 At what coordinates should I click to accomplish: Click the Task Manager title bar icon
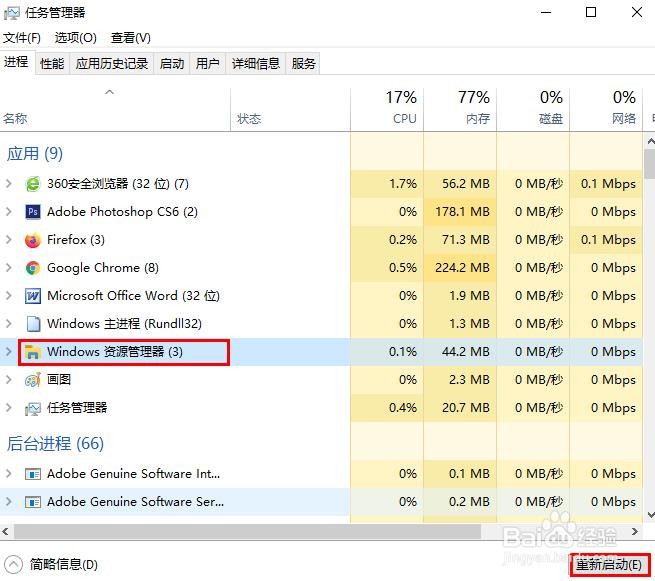[11, 13]
